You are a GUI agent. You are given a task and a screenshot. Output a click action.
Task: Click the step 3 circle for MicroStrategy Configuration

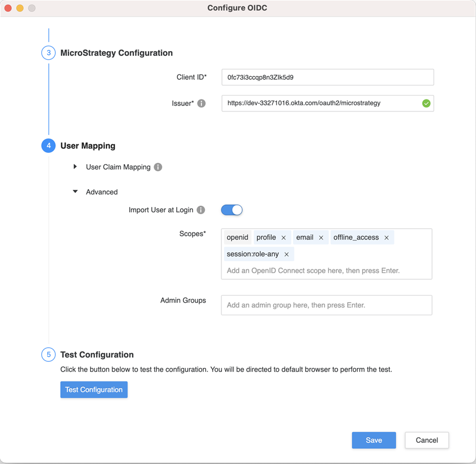coord(48,53)
